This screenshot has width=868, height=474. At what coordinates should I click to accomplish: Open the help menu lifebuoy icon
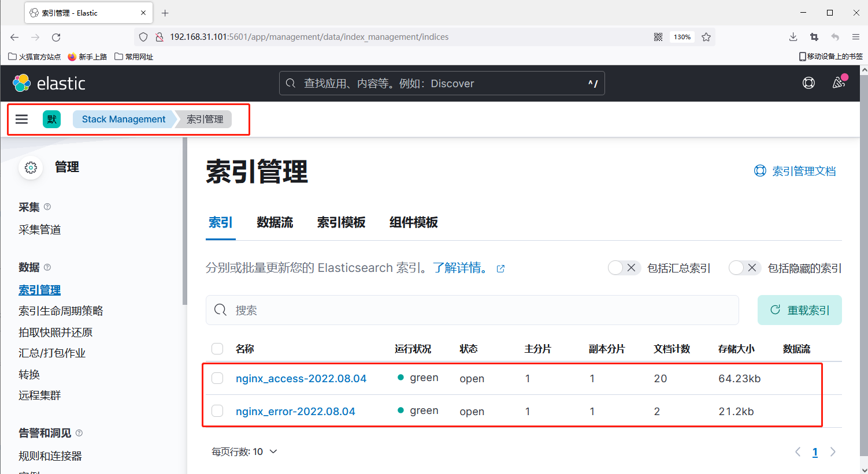click(808, 83)
